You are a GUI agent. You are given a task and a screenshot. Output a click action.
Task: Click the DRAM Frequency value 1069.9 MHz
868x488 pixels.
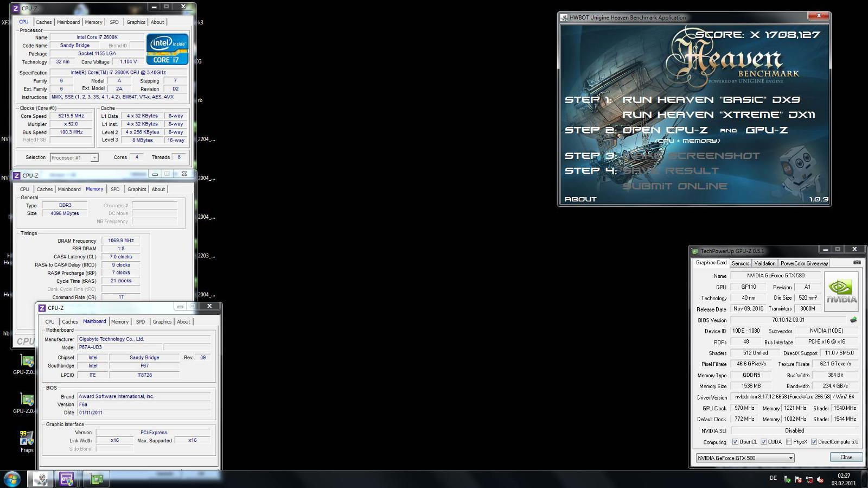120,240
